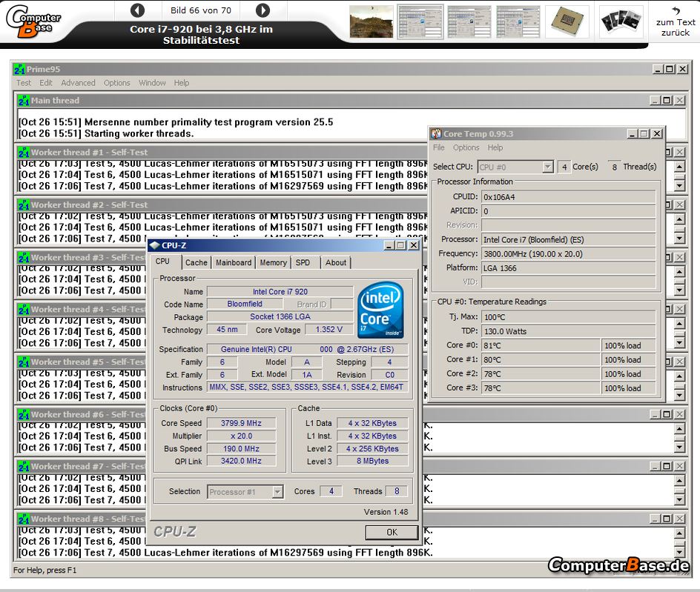Expand the Select CPU dropdown in Core Temp
This screenshot has width=700, height=592.
(547, 167)
